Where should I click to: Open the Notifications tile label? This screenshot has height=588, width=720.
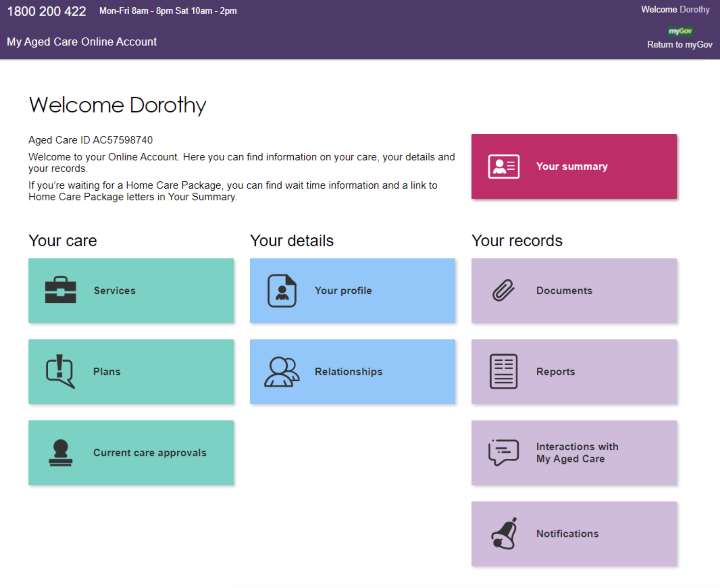(567, 534)
